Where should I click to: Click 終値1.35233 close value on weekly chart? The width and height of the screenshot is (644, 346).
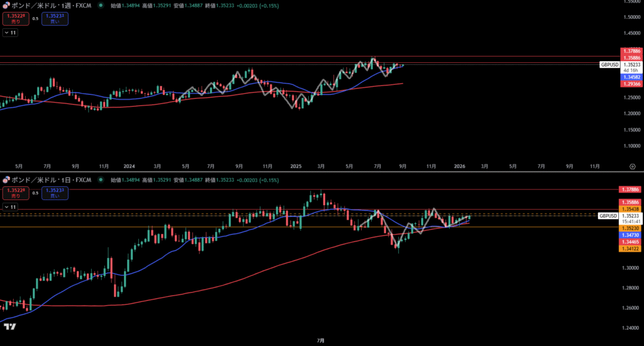(x=219, y=6)
